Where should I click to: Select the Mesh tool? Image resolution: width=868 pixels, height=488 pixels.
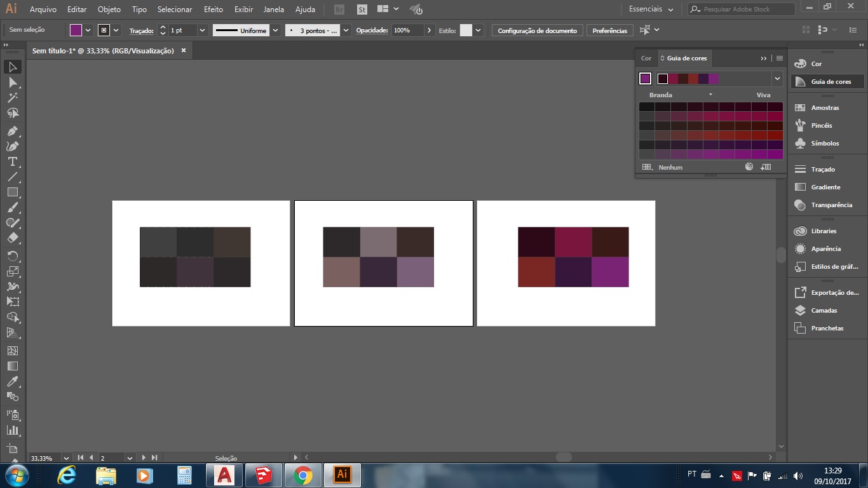12,350
